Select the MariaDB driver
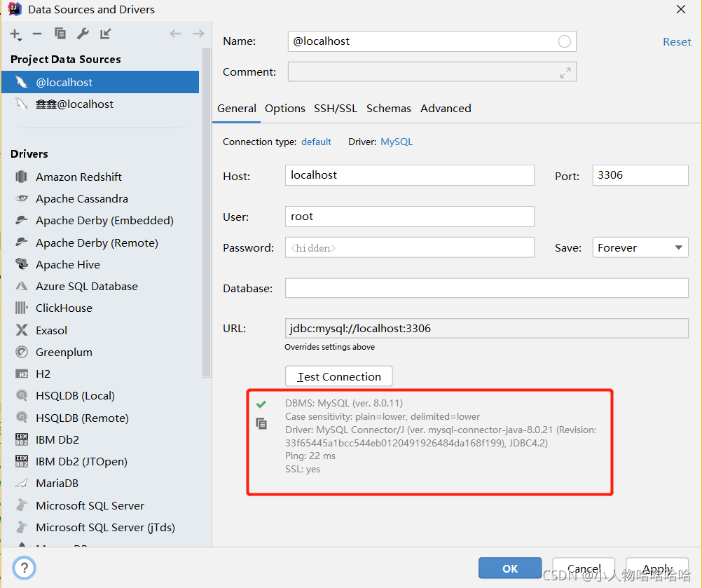 click(57, 484)
